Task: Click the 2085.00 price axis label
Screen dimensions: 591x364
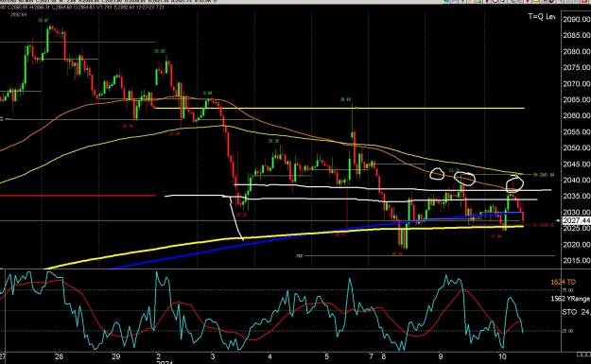Action: tap(577, 35)
